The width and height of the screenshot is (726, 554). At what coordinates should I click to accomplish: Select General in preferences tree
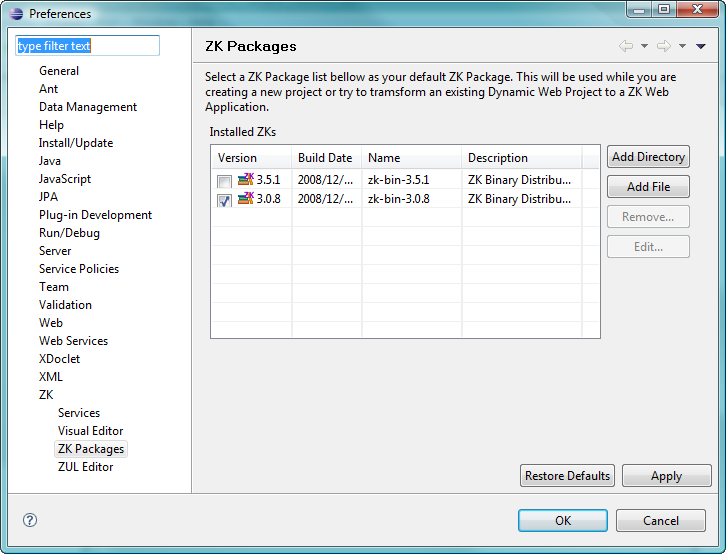[x=59, y=71]
